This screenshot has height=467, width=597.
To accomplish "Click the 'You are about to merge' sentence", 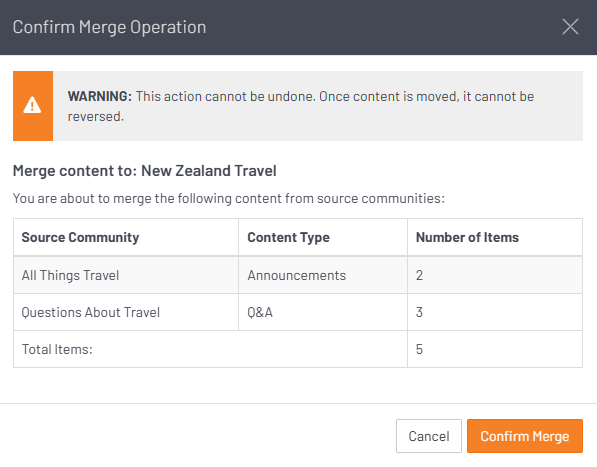I will (x=229, y=198).
